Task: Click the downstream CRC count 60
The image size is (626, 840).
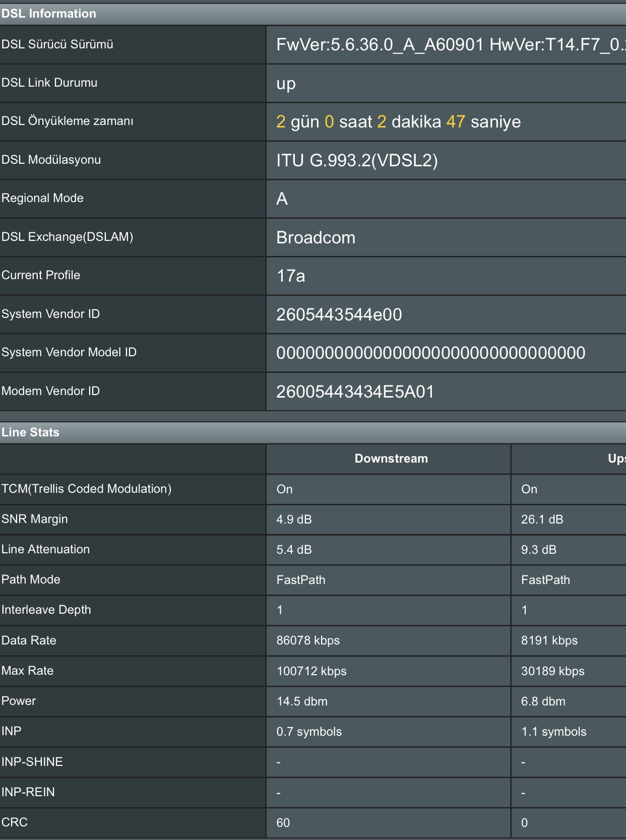Action: (283, 823)
